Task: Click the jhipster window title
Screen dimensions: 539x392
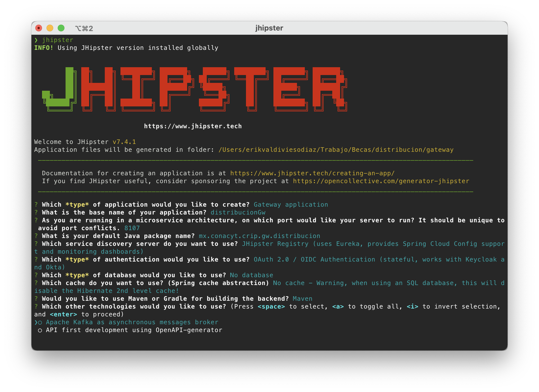Action: coord(269,28)
